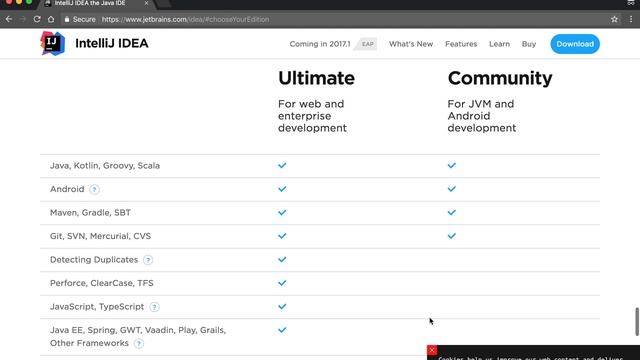This screenshot has height=360, width=640.
Task: Open the help icon next to Android
Action: (x=94, y=189)
